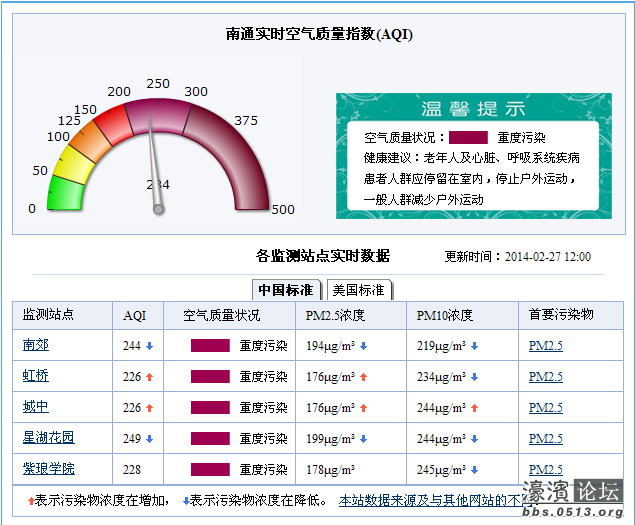Click the down arrow next to 194μg/m³
635x525 pixels.
click(x=363, y=346)
